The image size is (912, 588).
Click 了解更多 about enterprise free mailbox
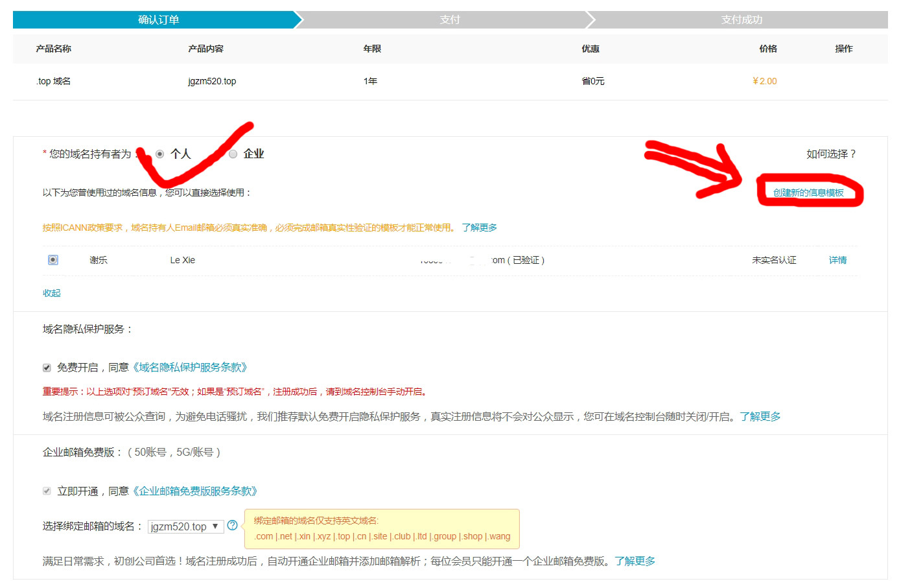coord(636,561)
